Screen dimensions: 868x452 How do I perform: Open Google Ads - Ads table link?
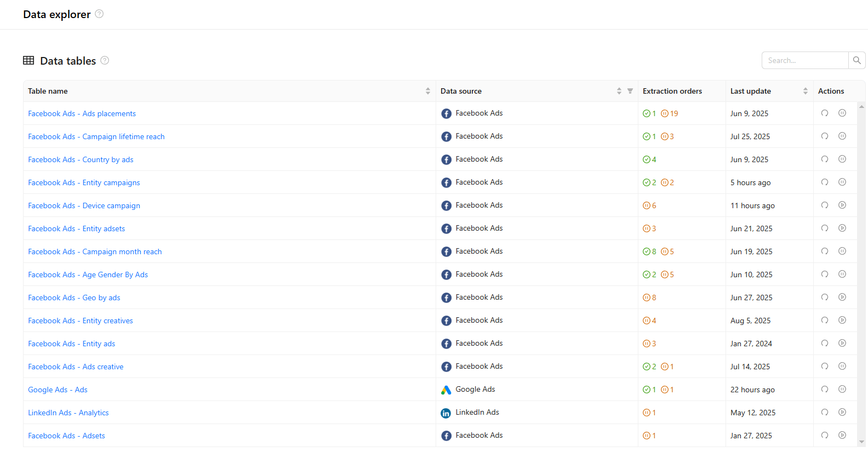coord(58,390)
